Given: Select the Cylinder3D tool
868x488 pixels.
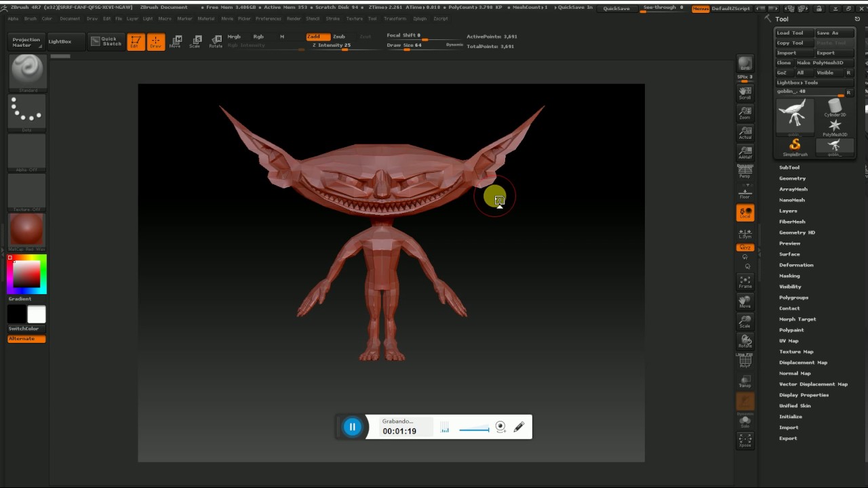Looking at the screenshot, I should [835, 107].
